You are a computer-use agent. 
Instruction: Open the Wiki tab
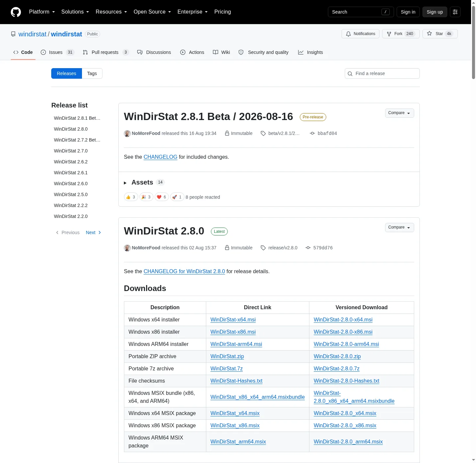(x=221, y=52)
